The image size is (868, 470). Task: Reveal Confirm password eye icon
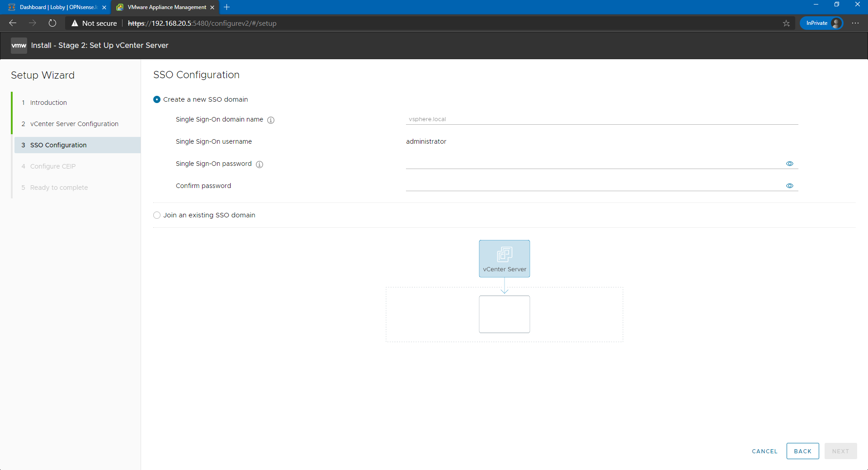(x=790, y=186)
